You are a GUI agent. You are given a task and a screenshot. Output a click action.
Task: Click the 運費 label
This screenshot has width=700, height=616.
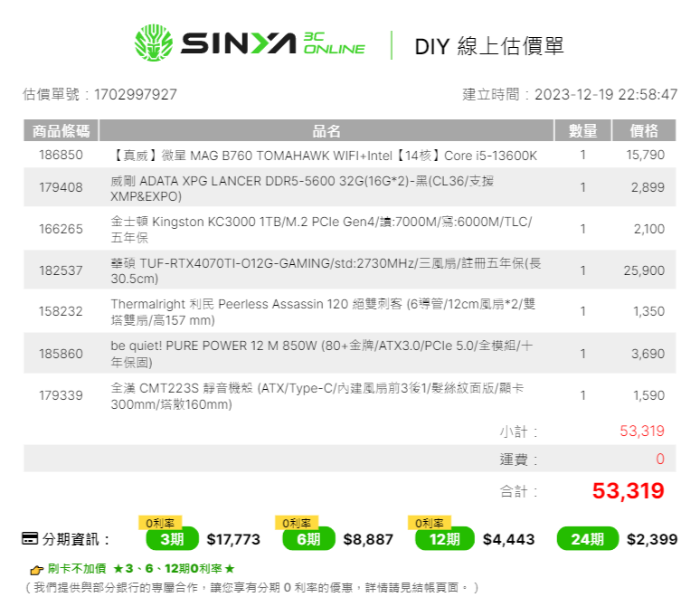(518, 459)
